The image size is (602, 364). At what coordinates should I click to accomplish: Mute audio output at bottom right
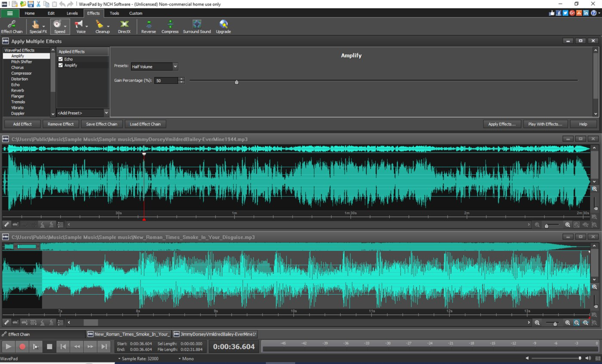coord(588,358)
